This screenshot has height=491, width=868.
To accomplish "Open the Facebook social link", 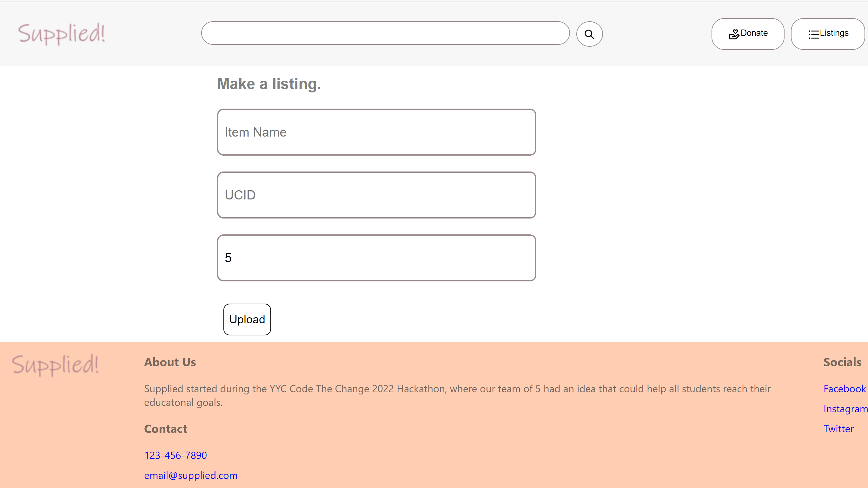I will pyautogui.click(x=844, y=389).
